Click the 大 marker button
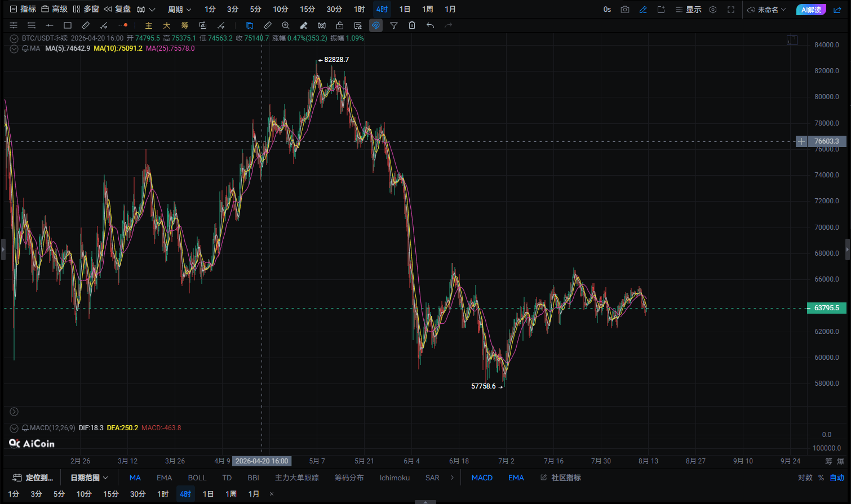This screenshot has width=851, height=504. [x=167, y=25]
